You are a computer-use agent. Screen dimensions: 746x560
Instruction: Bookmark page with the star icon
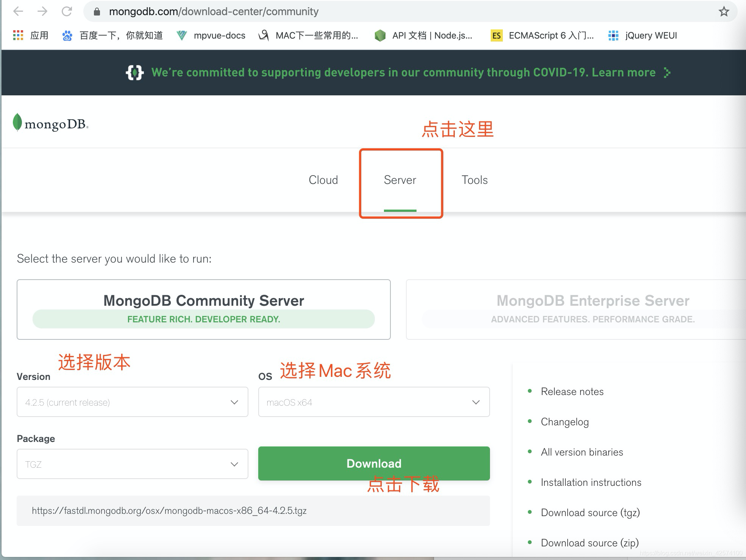pos(724,11)
